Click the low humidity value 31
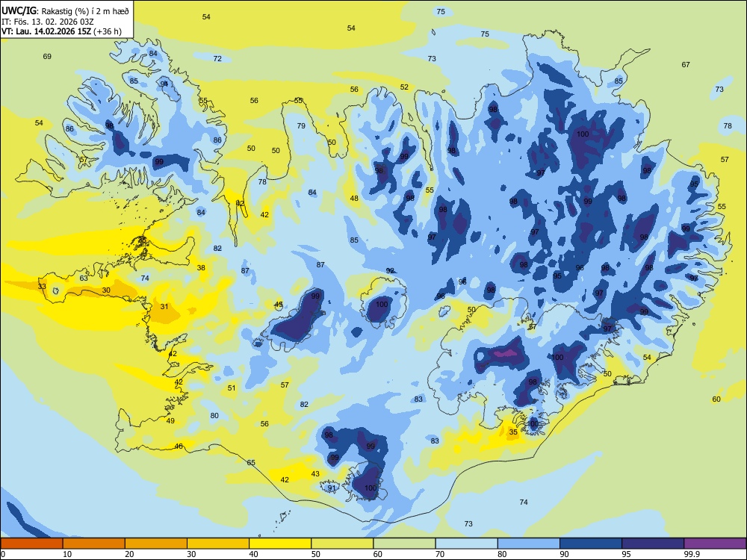 click(164, 307)
